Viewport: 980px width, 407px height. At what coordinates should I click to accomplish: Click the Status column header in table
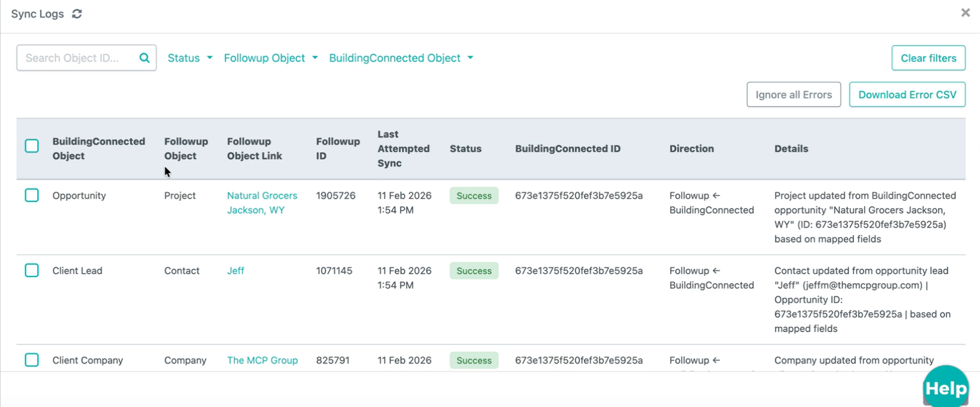[x=465, y=149]
